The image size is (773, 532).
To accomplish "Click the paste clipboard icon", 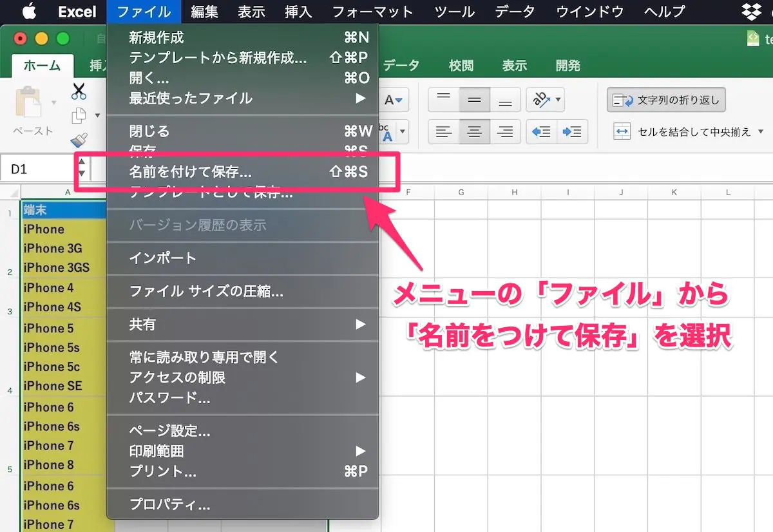I will coord(28,102).
